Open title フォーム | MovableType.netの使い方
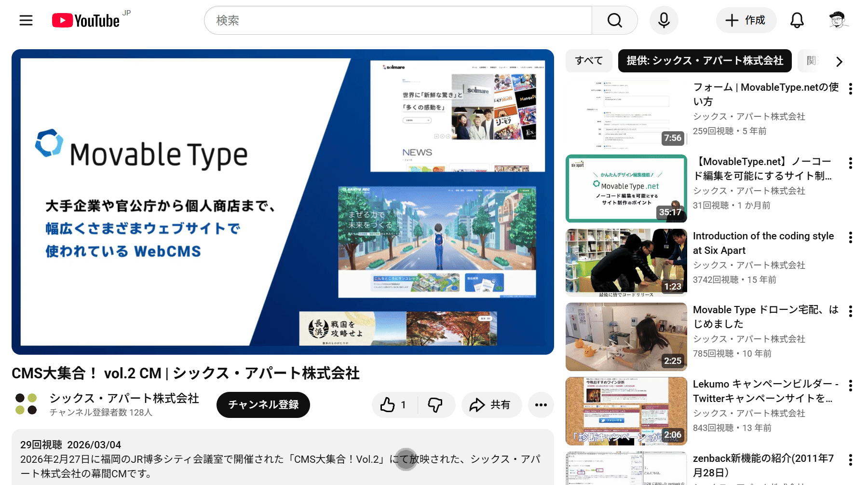Screen dimensions: 868x485 [766, 94]
